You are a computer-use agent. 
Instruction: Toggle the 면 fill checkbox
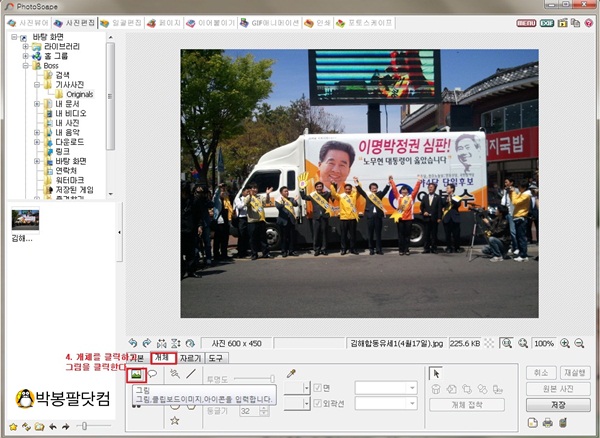pyautogui.click(x=316, y=387)
